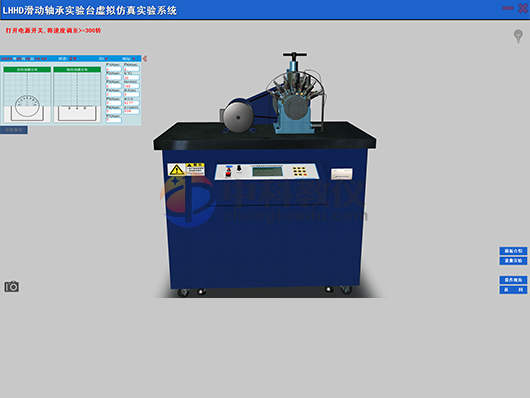Click the first pressure value field
Viewport: 530px width, 398px height.
pyautogui.click(x=114, y=69)
